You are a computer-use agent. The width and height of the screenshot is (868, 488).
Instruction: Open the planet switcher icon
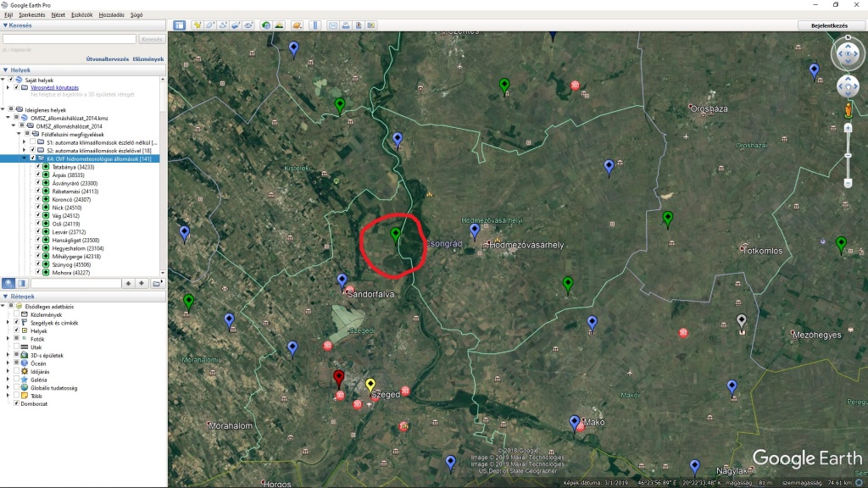click(x=297, y=25)
